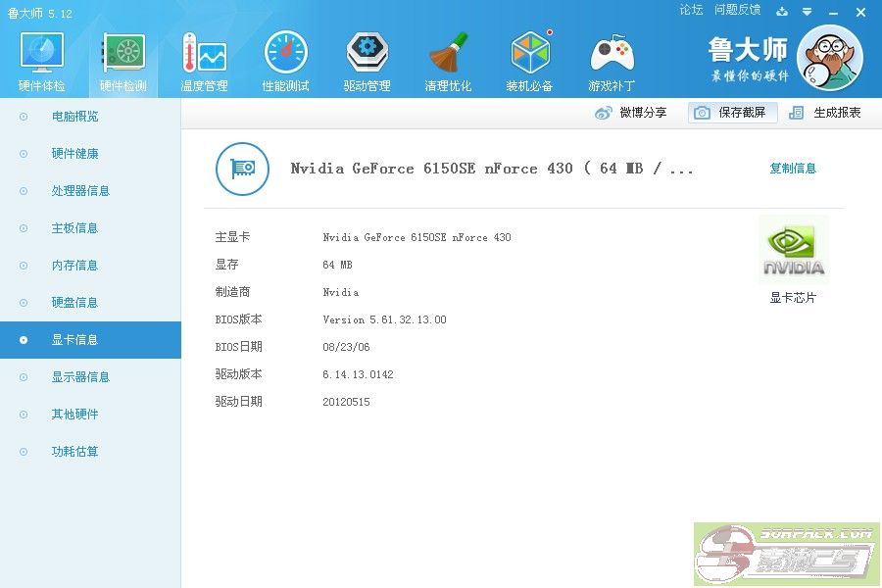Screen dimensions: 882x588
Task: Click the 鲁大师 mascot avatar
Action: tap(830, 58)
